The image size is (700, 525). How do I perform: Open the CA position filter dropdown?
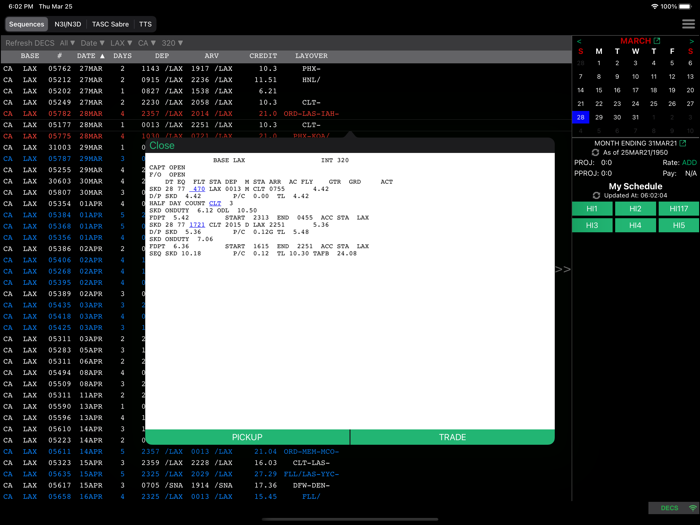pos(147,43)
